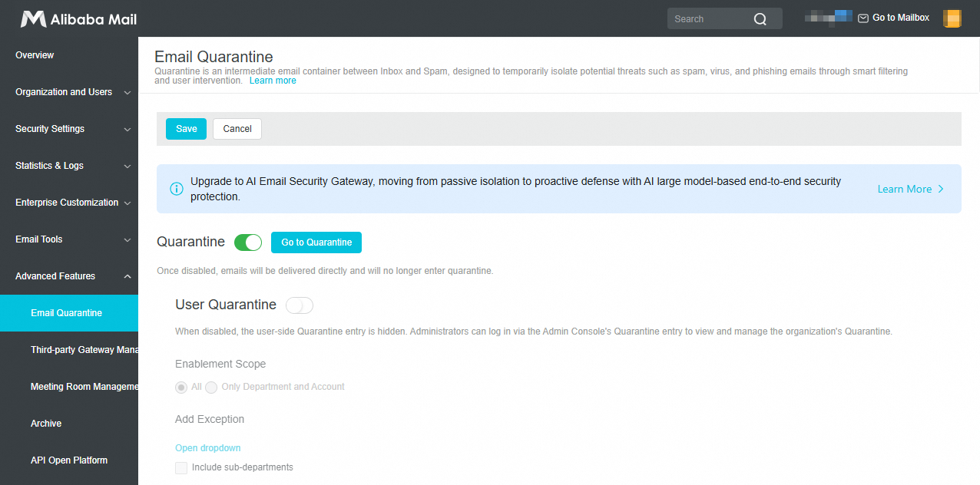Select Only Department and Account radio
Screen dimensions: 980x485
(x=211, y=388)
